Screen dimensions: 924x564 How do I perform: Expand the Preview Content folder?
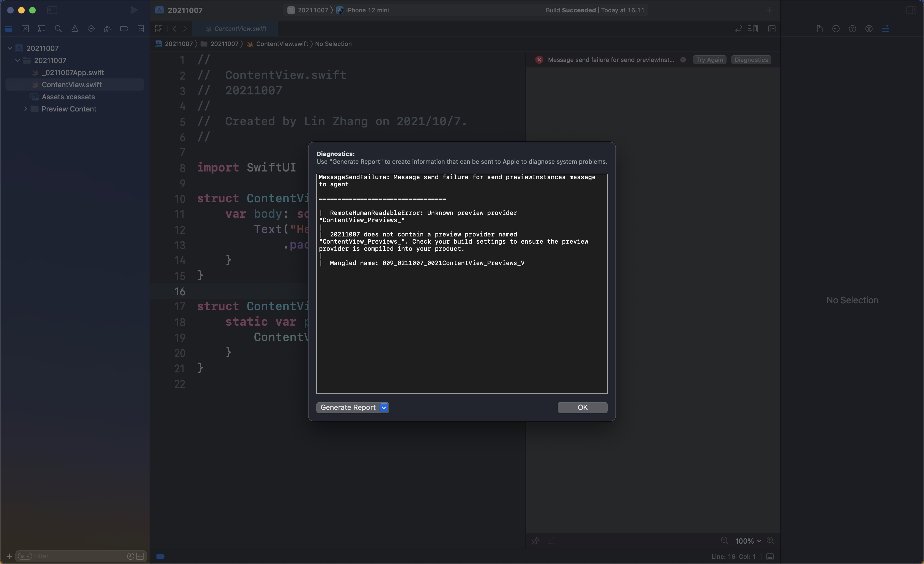pos(26,109)
